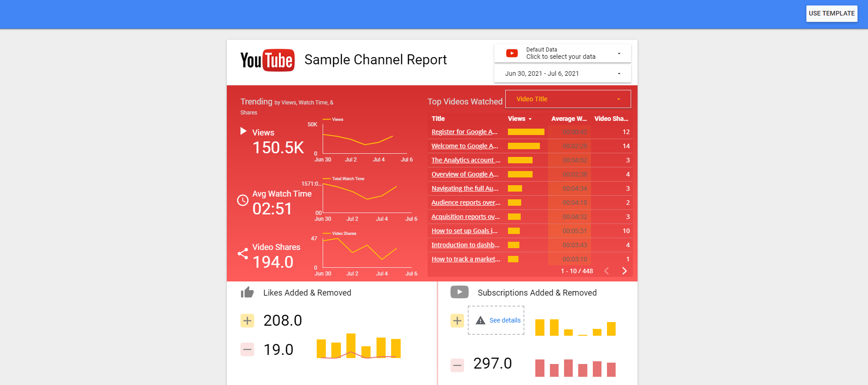Sort by the Average W... column header
Image resolution: width=868 pixels, height=385 pixels.
click(569, 119)
